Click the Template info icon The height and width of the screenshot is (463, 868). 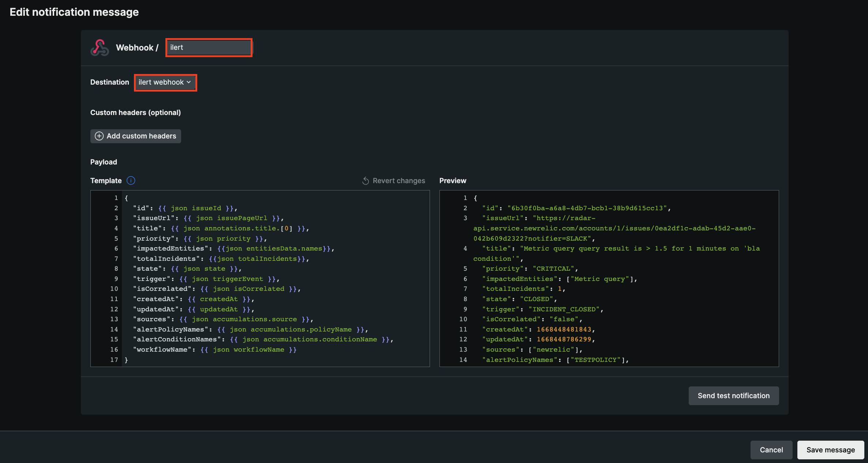click(131, 181)
